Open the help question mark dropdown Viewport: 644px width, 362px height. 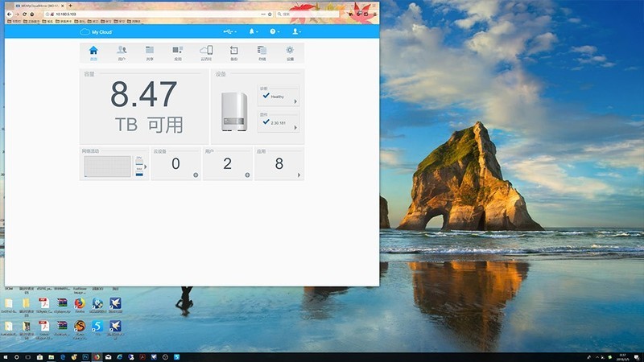pos(275,31)
